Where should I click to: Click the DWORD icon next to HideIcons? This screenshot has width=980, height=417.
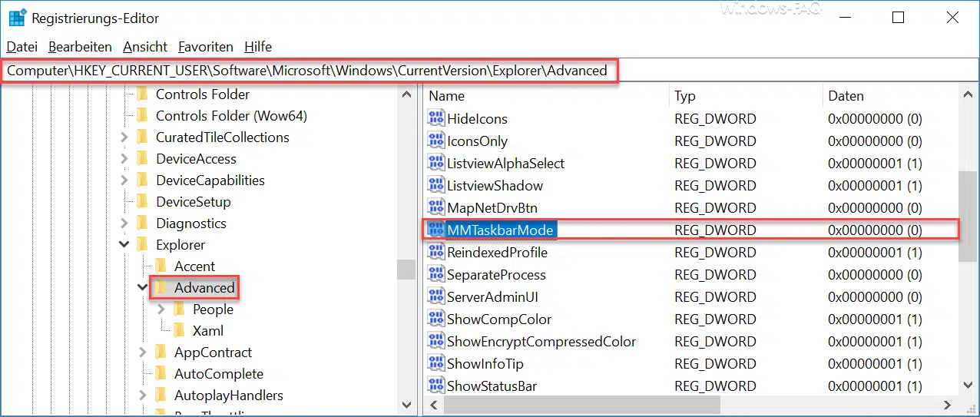(x=436, y=119)
